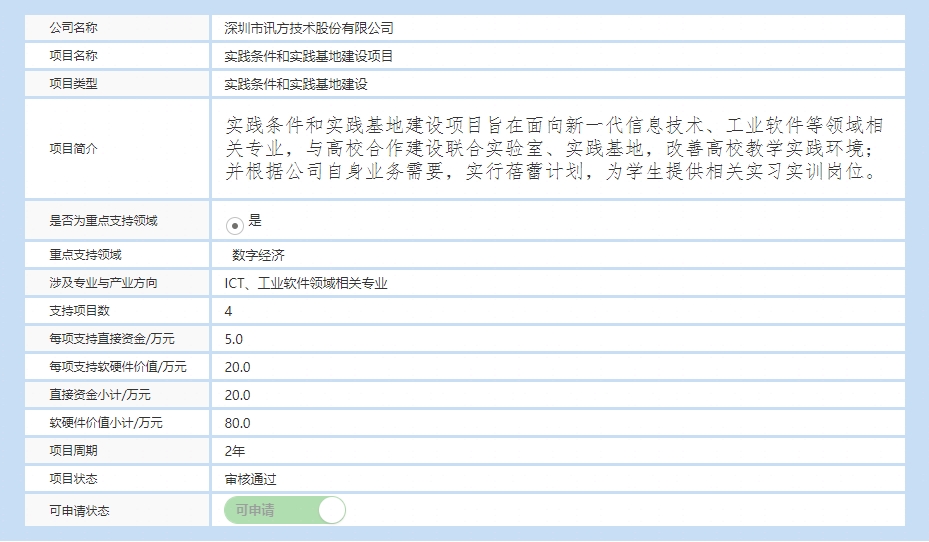Viewport: 929px width, 542px height.
Task: Click the 每项支持软硬件价值 value field
Action: (238, 367)
